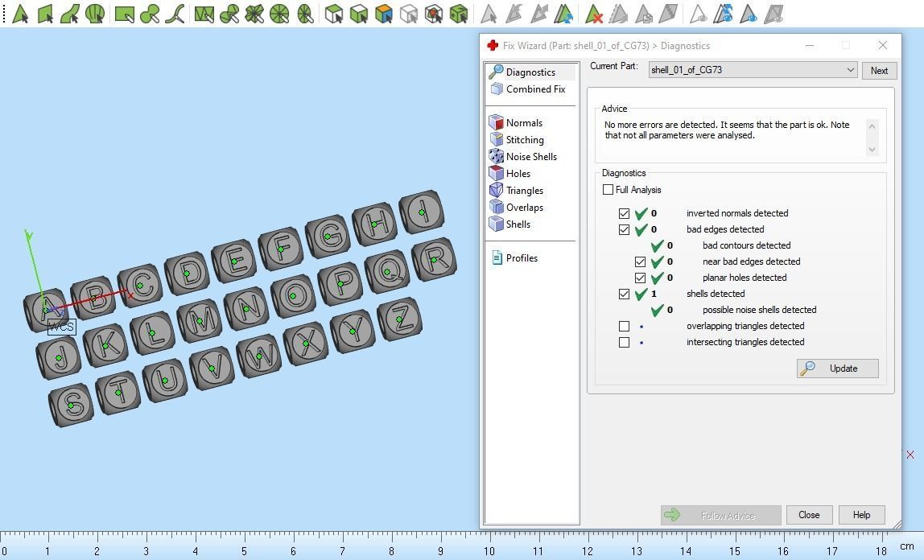Open Help for the Fix Wizard

click(x=861, y=515)
